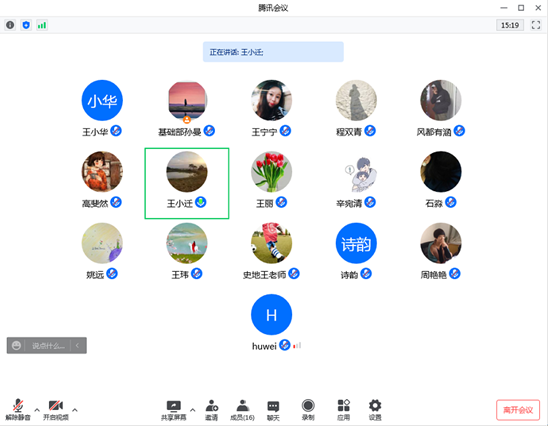The image size is (548, 426).
Task: Click the 15:19 meeting timer
Action: pyautogui.click(x=510, y=25)
